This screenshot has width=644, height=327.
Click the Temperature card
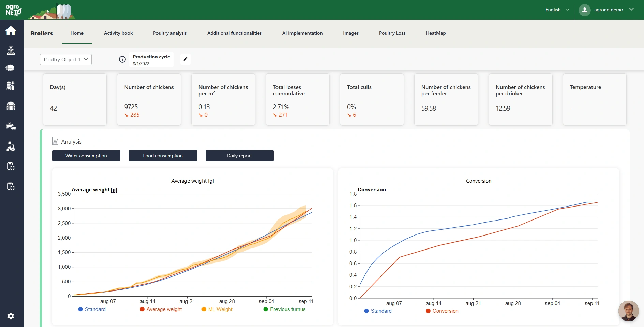[595, 99]
